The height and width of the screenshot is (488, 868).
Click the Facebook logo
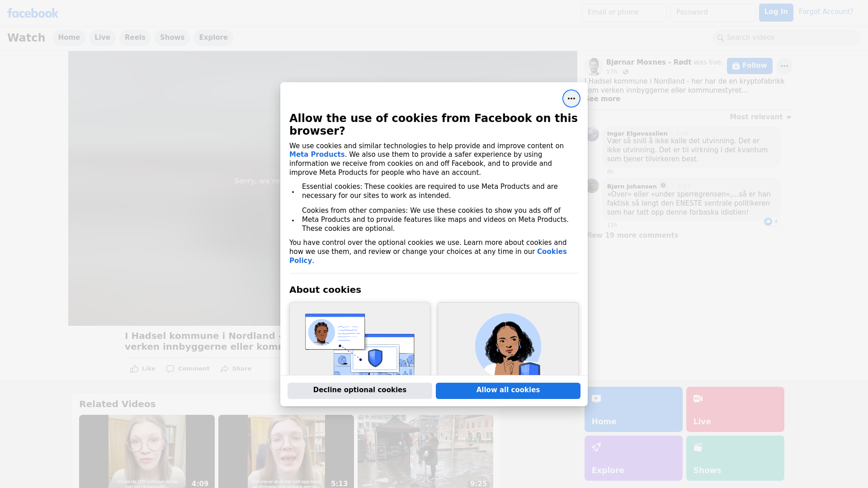point(33,13)
